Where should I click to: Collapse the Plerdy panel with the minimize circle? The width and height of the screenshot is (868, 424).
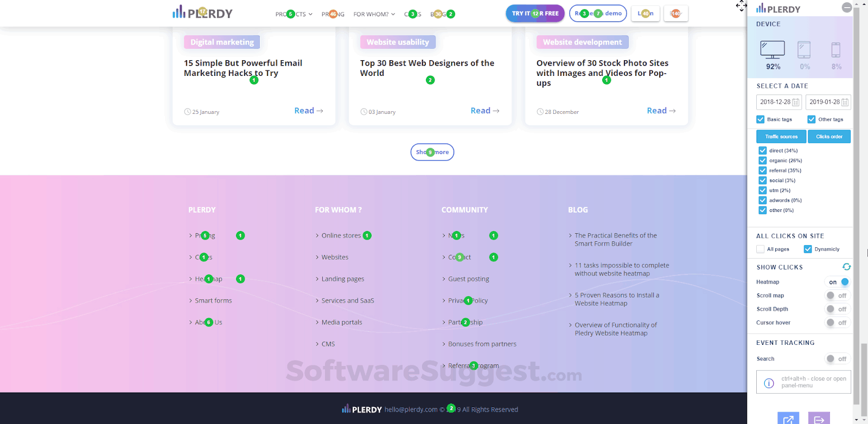847,7
